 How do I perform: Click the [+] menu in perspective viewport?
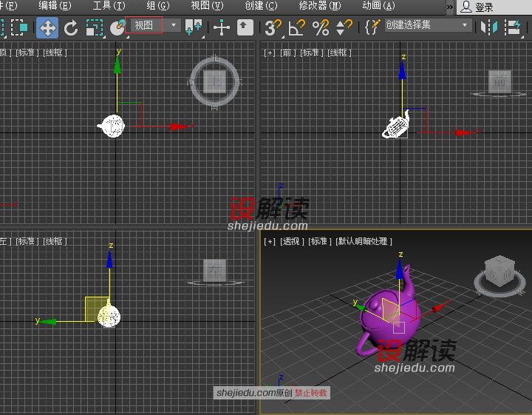pos(270,241)
